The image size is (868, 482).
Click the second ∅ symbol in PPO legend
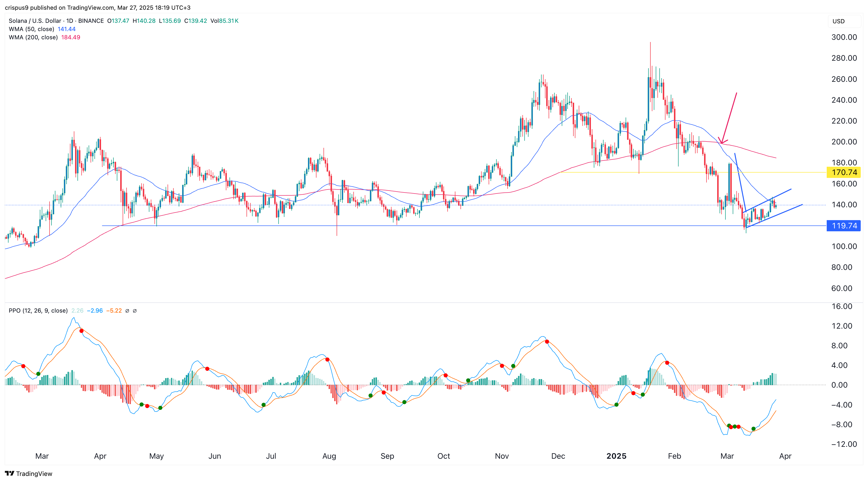coord(135,311)
